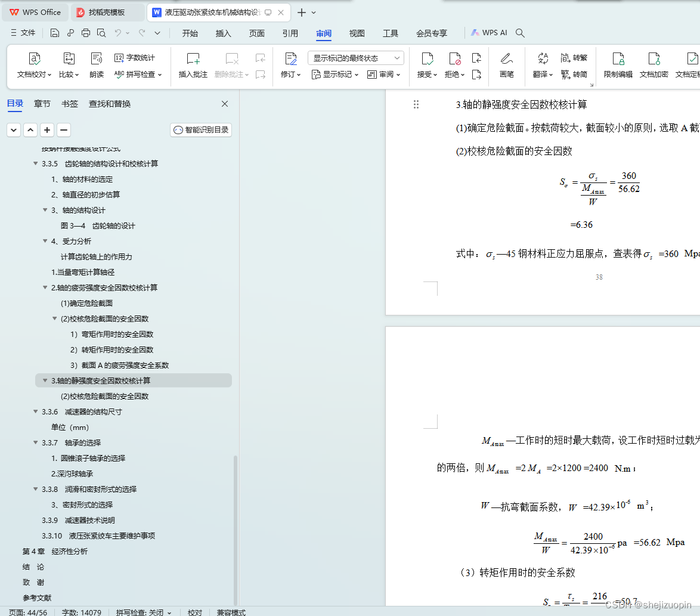This screenshot has width=700, height=616.
Task: Collapse the 2.轴的疲劳强度安全因数校核计算 node
Action: (45, 287)
